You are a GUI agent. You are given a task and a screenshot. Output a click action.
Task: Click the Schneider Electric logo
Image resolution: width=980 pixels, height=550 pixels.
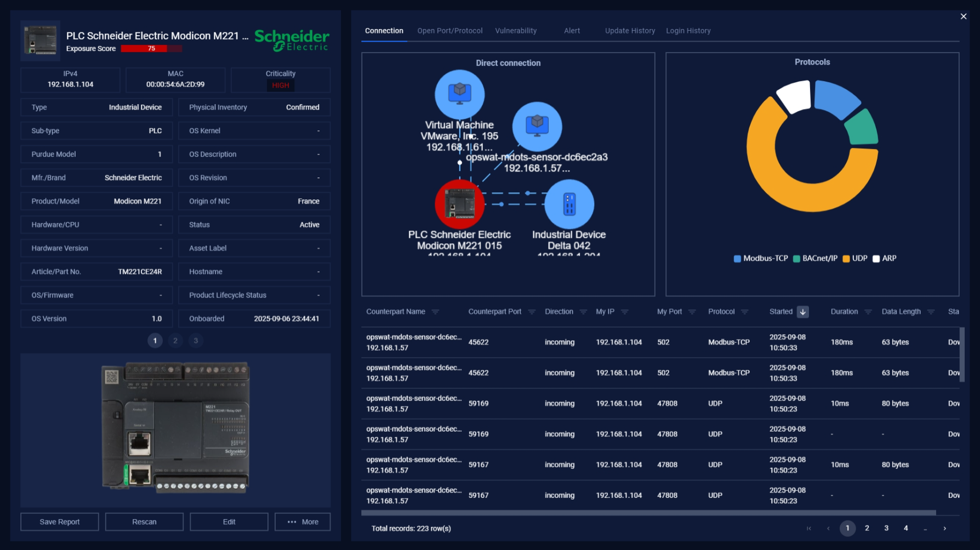[292, 40]
